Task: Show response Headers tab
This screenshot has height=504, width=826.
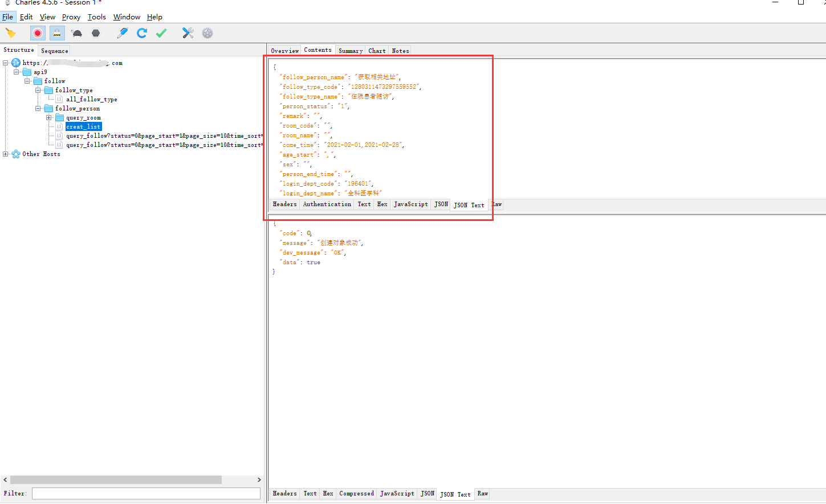Action: click(x=284, y=494)
